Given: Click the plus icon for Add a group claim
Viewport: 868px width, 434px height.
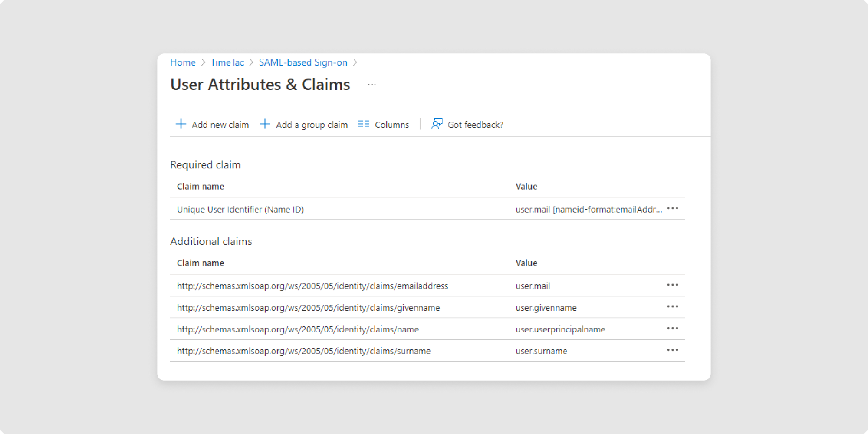Looking at the screenshot, I should coord(265,124).
